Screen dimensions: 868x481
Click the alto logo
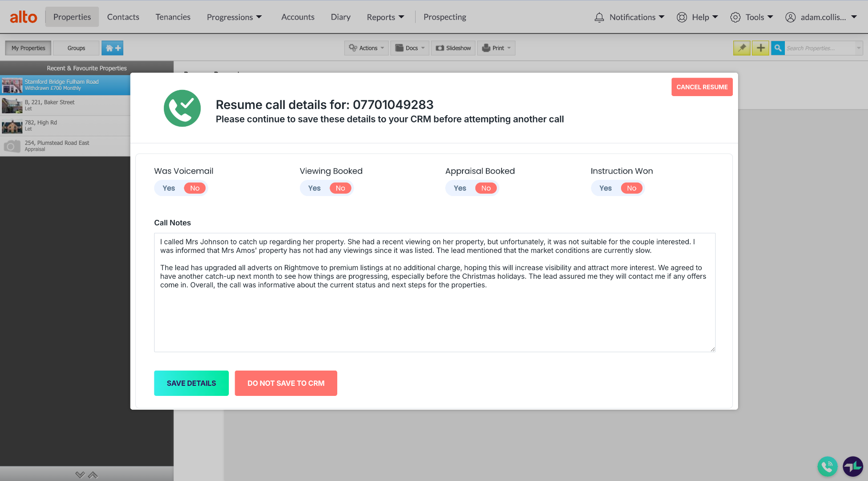coord(23,17)
